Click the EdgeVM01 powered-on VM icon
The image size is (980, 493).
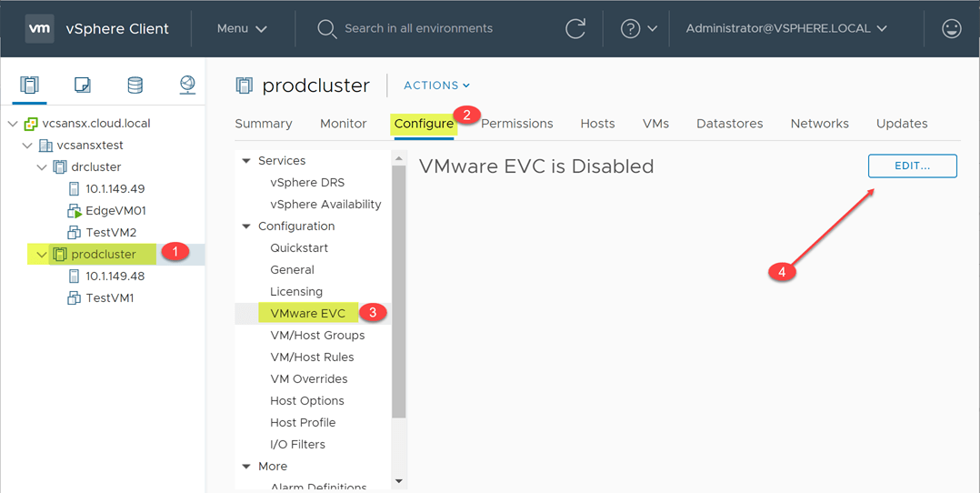pyautogui.click(x=75, y=211)
